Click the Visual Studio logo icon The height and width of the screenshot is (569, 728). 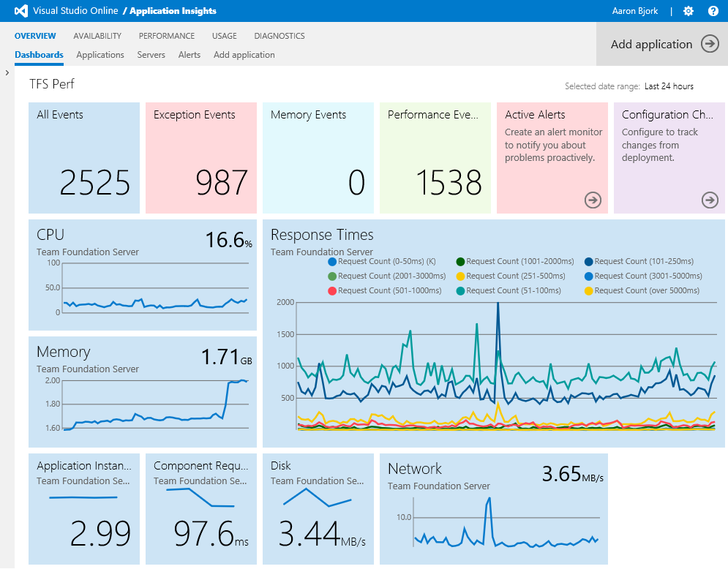(20, 11)
